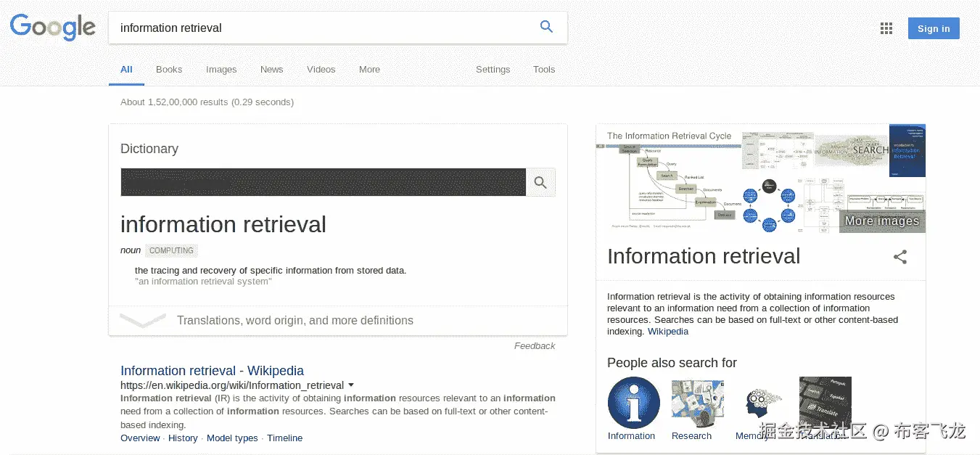Screen dimensions: 980x455
Task: Open the blue book cover image
Action: click(x=907, y=150)
